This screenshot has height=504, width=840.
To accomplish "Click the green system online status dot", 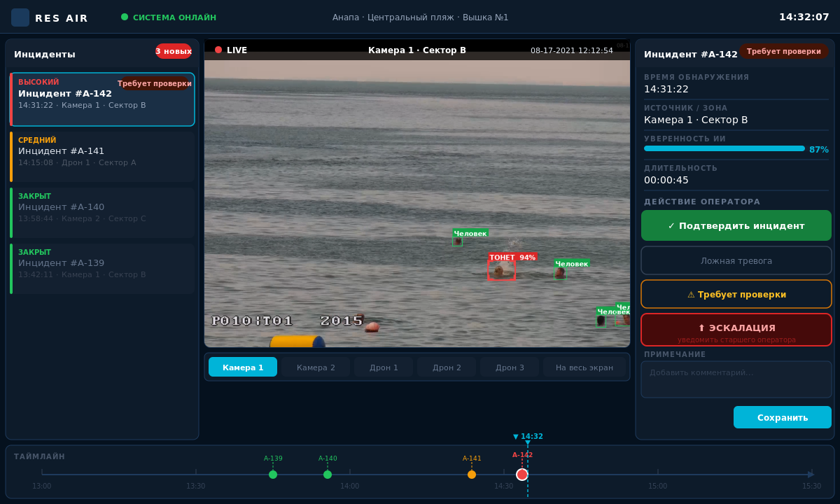I will (x=125, y=17).
